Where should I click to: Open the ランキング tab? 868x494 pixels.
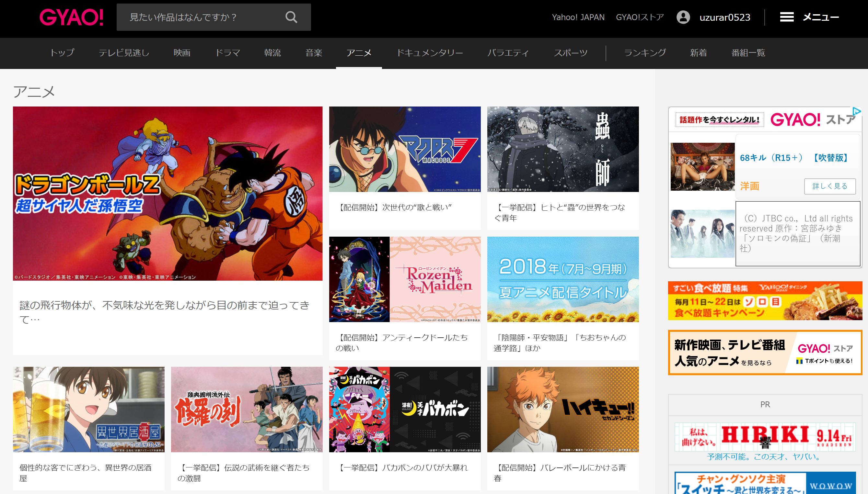pyautogui.click(x=645, y=52)
